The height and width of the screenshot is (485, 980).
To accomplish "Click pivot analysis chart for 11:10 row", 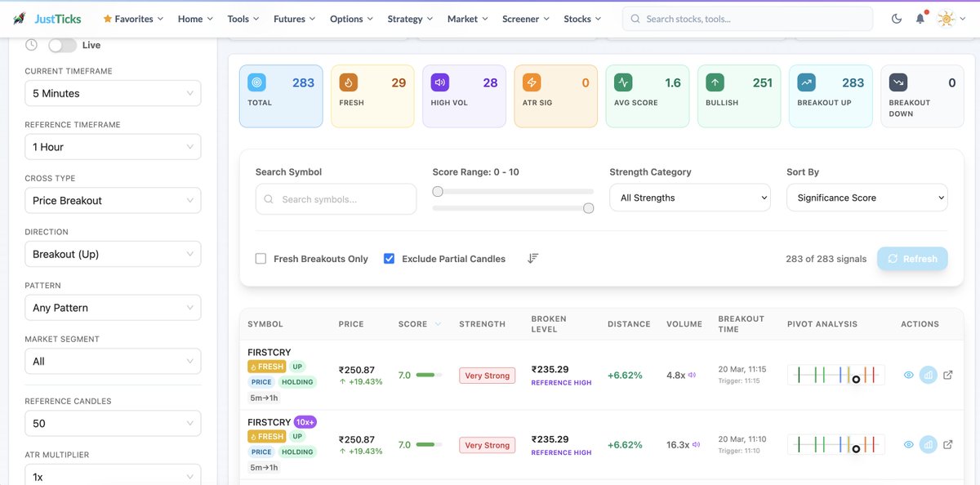I will [835, 444].
